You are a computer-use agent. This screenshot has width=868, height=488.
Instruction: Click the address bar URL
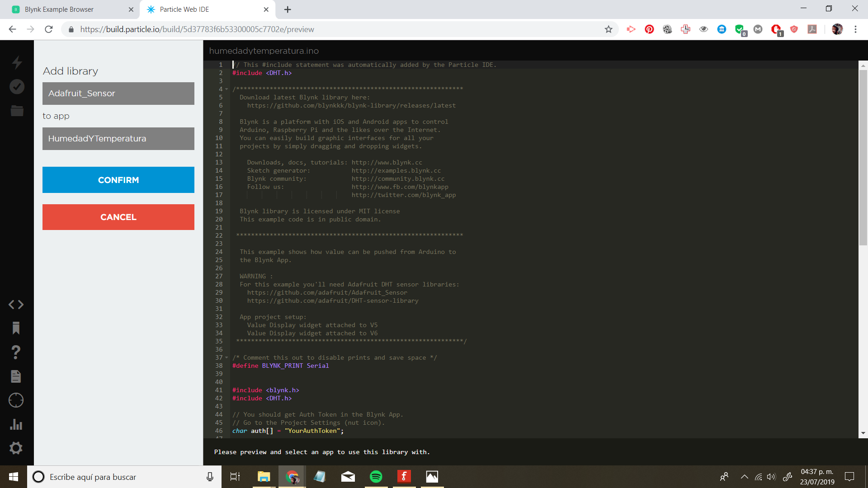pyautogui.click(x=197, y=29)
